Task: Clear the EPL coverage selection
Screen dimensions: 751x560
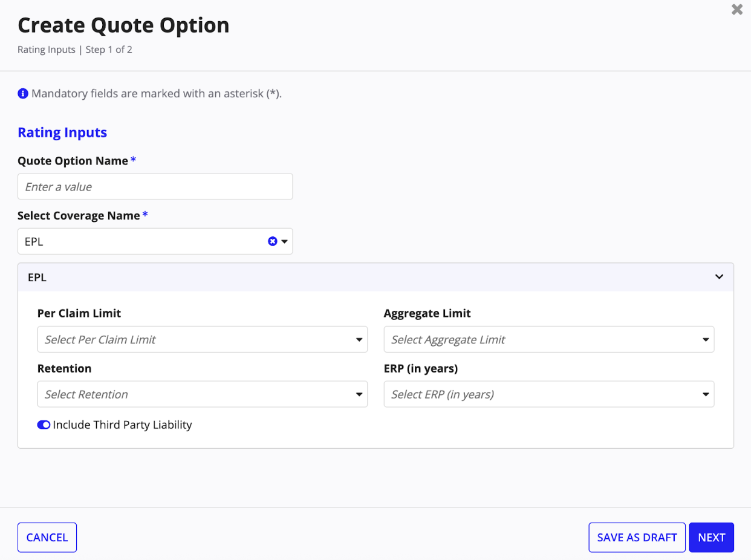Action: pos(273,241)
